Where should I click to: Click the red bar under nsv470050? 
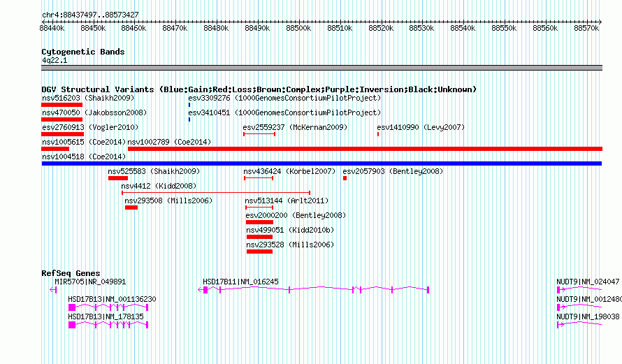pos(62,119)
